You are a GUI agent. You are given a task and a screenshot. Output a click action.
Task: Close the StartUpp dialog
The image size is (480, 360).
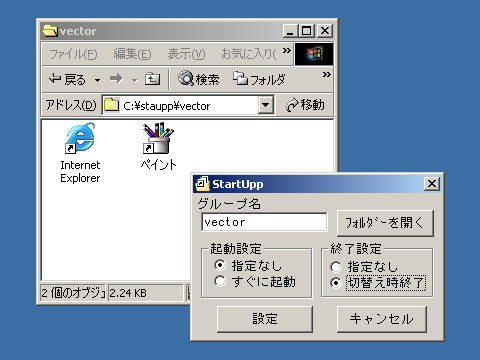pyautogui.click(x=432, y=184)
